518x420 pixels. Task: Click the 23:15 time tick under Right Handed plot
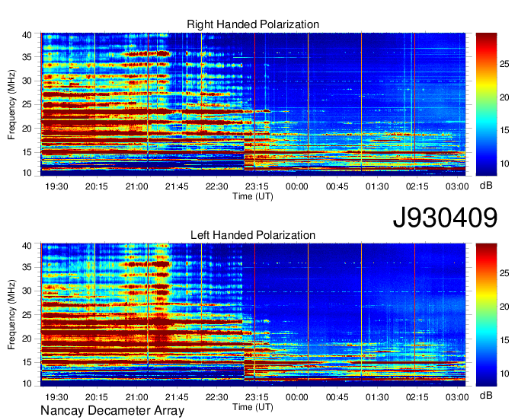coord(257,186)
